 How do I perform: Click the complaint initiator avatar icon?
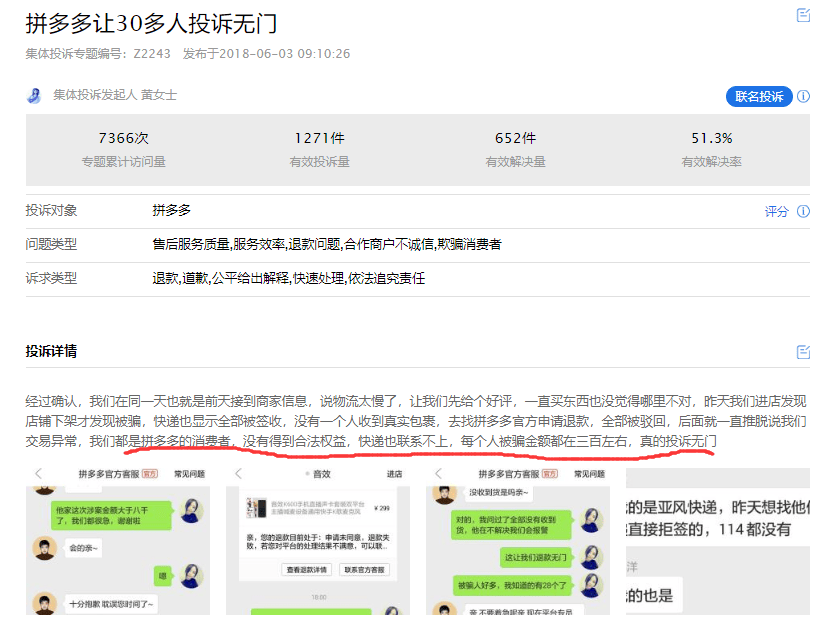pos(34,95)
